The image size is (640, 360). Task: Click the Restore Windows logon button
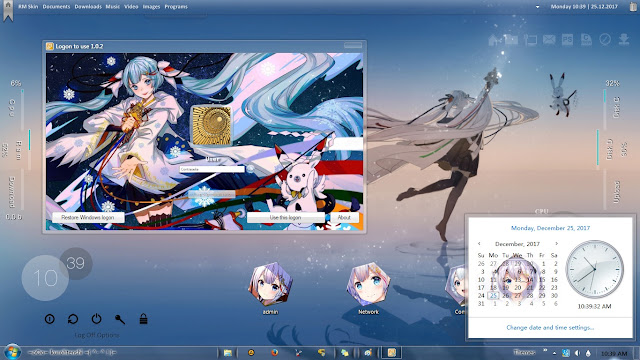point(88,218)
